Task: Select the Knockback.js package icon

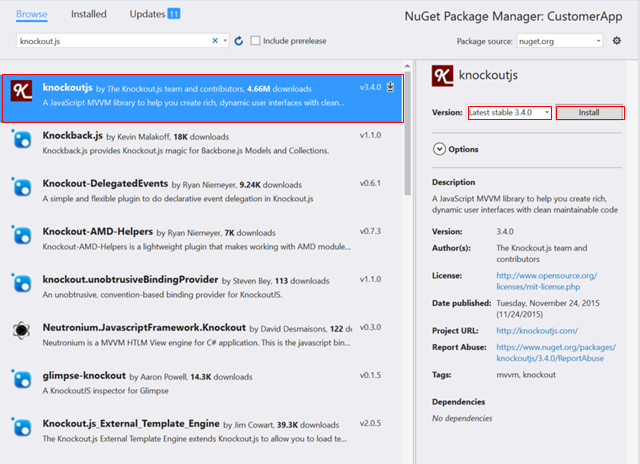Action: 20,141
